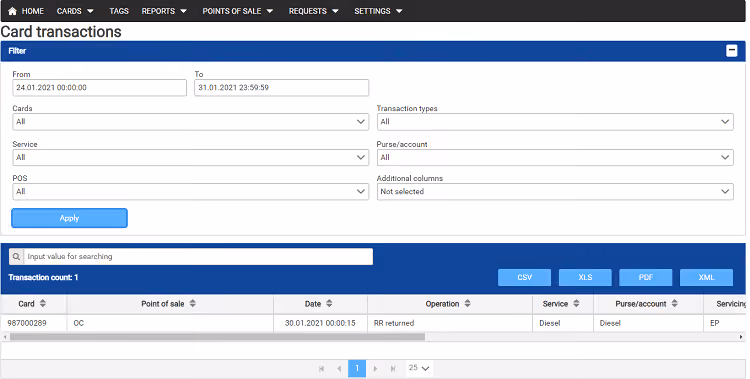Screen dimensions: 750x379
Task: Sort by the Purse/account column arrows
Action: 674,303
